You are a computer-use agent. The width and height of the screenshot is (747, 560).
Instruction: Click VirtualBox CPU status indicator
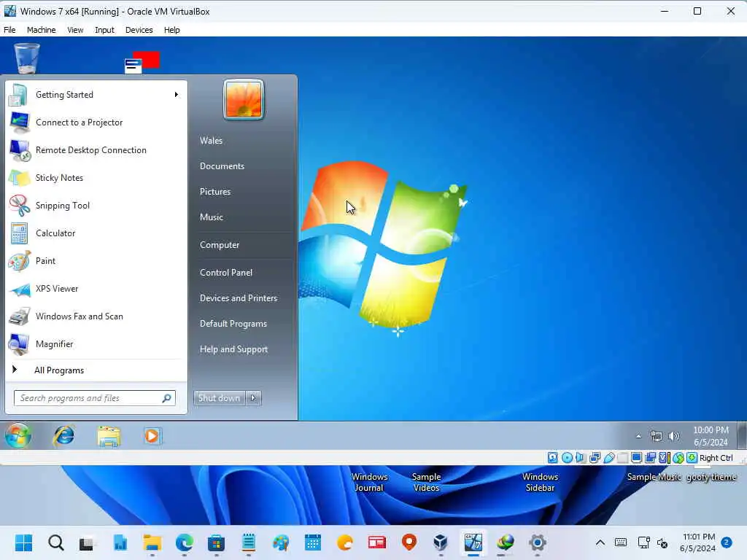(664, 458)
